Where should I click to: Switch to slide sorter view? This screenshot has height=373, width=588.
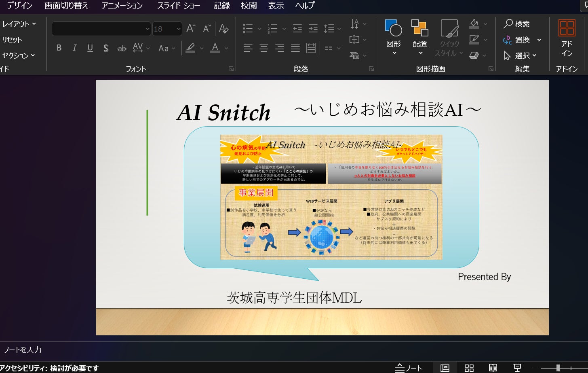pos(469,368)
